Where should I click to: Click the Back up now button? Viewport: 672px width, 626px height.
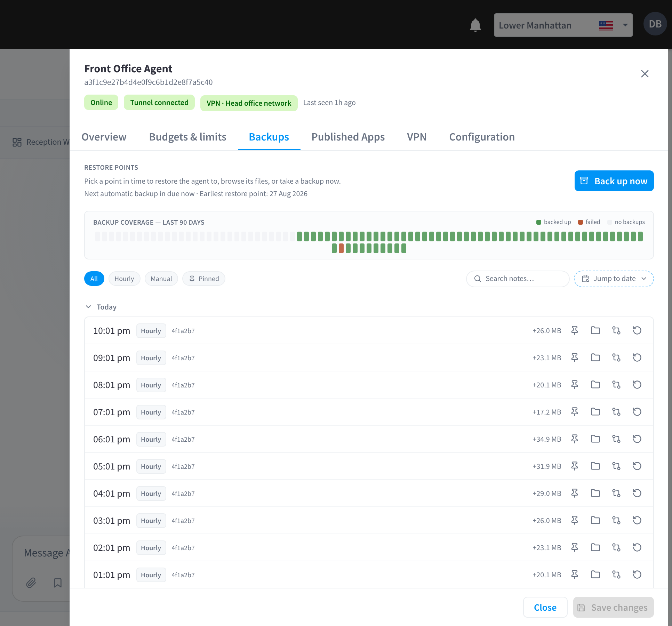614,181
